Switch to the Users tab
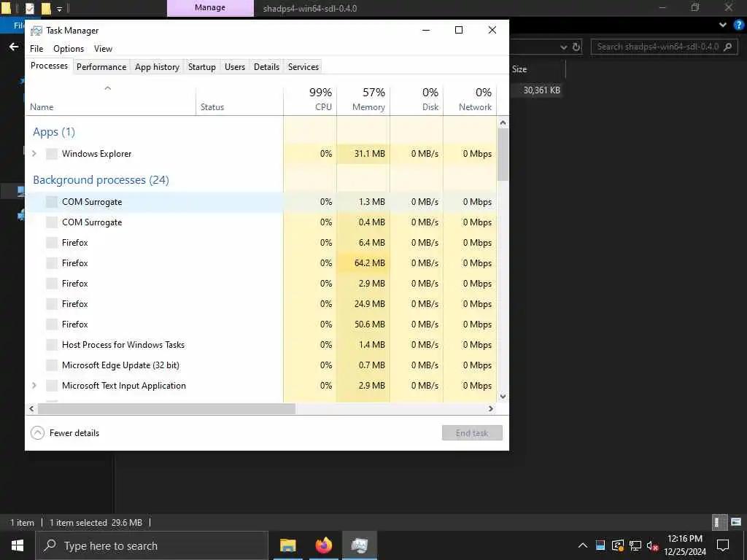 (x=235, y=67)
